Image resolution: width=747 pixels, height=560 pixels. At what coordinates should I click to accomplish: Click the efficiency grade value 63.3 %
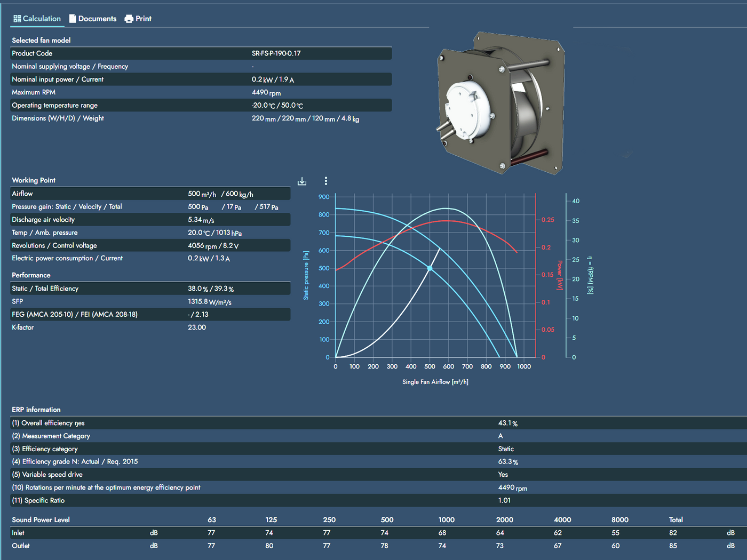pyautogui.click(x=508, y=462)
